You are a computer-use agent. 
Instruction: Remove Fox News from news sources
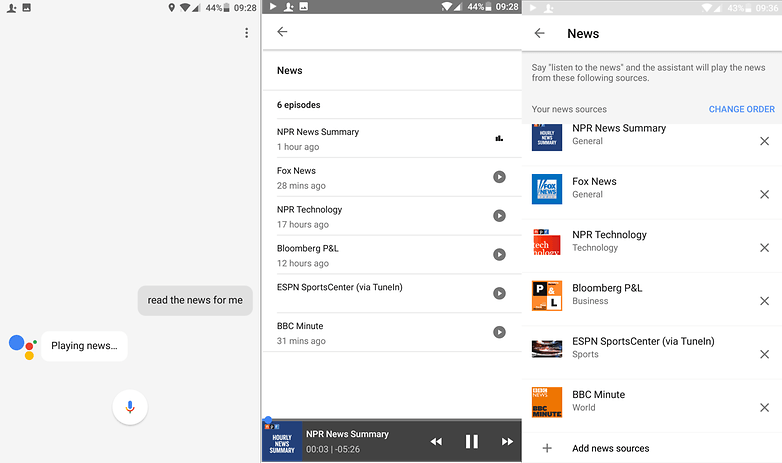pyautogui.click(x=764, y=194)
